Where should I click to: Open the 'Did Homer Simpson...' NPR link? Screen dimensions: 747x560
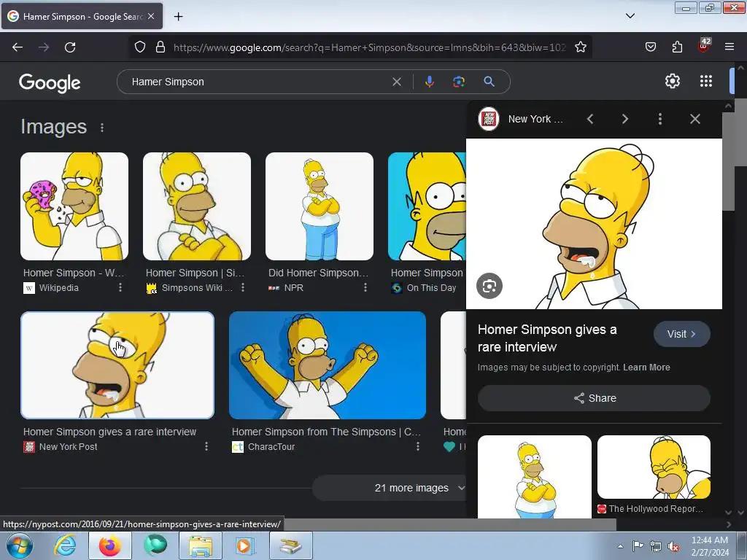(318, 273)
